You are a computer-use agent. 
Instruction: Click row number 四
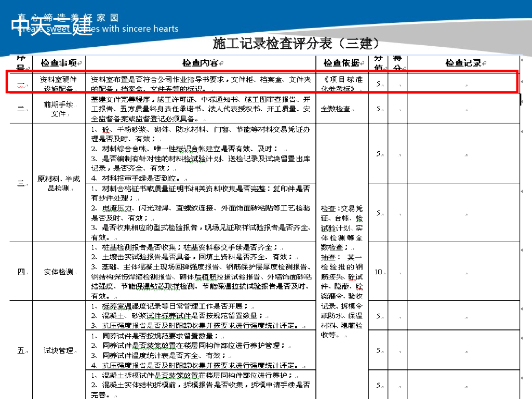pyautogui.click(x=21, y=272)
